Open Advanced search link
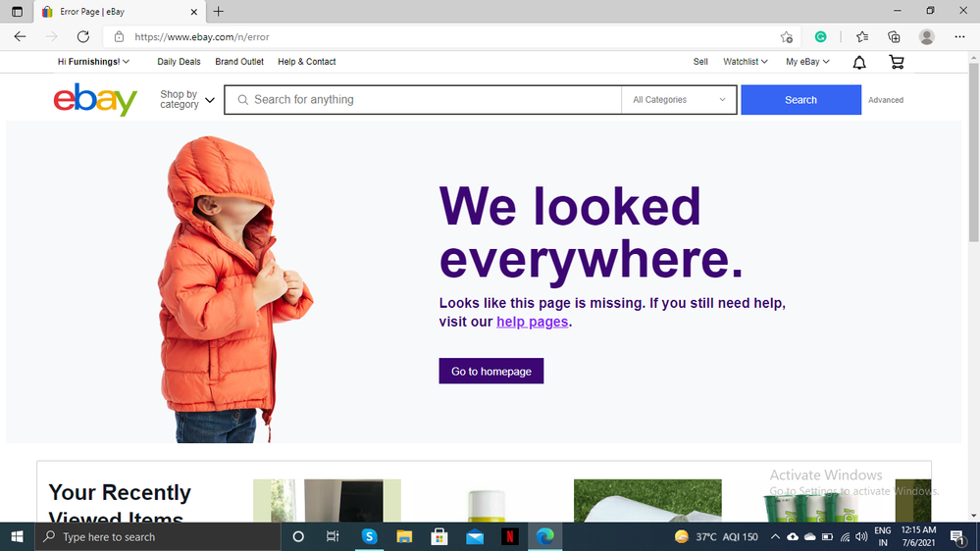980x551 pixels. pyautogui.click(x=886, y=100)
